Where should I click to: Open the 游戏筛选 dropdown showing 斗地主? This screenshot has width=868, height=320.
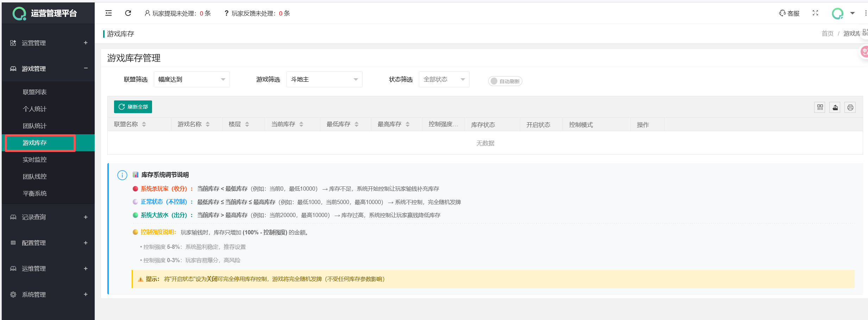pos(324,79)
